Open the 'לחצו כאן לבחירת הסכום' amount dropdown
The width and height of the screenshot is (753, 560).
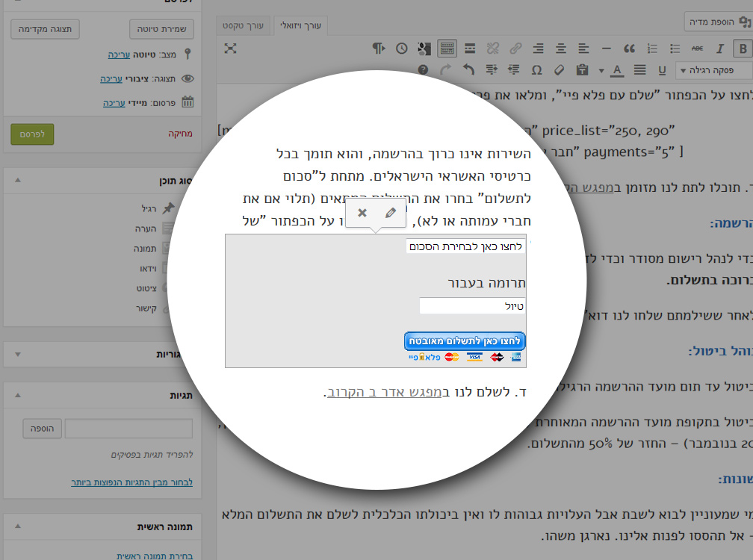click(465, 246)
